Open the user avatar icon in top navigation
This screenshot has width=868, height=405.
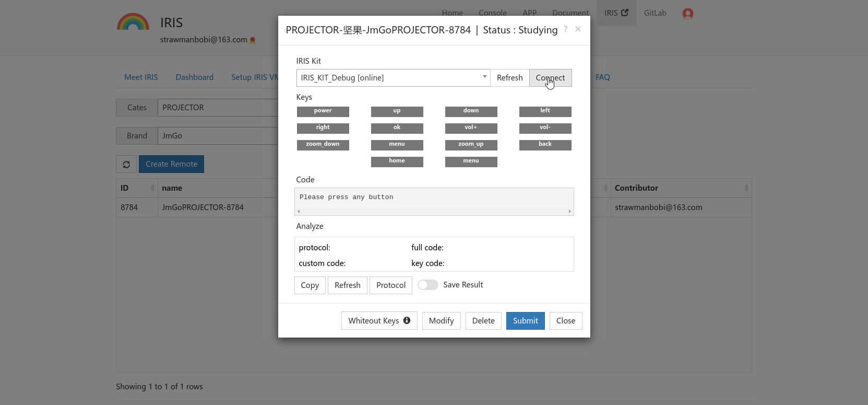pyautogui.click(x=687, y=14)
